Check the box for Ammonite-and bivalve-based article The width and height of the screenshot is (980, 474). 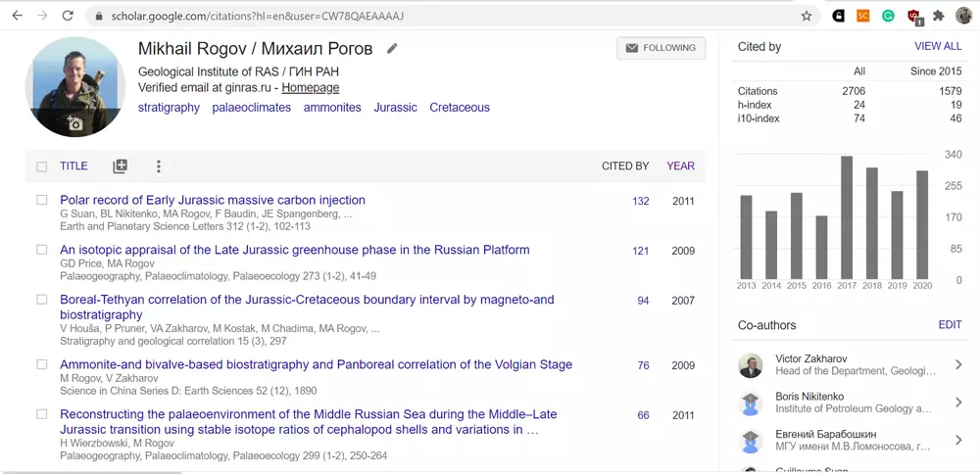pos(42,364)
